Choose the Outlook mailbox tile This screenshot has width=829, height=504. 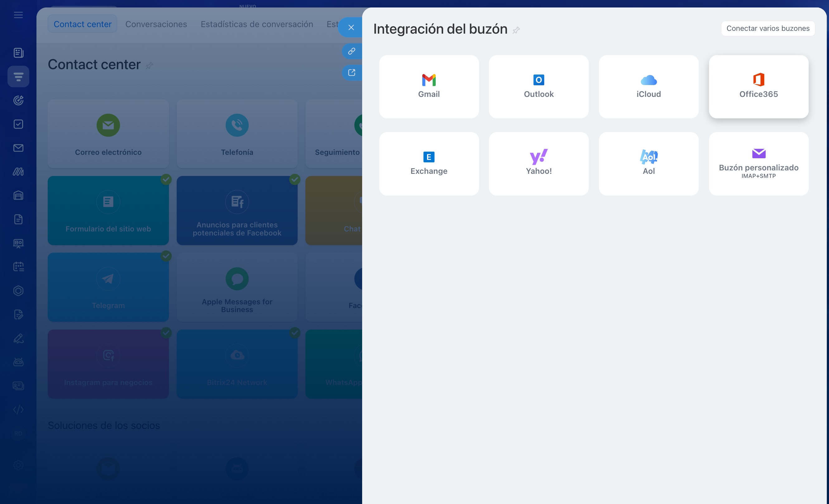click(x=538, y=87)
